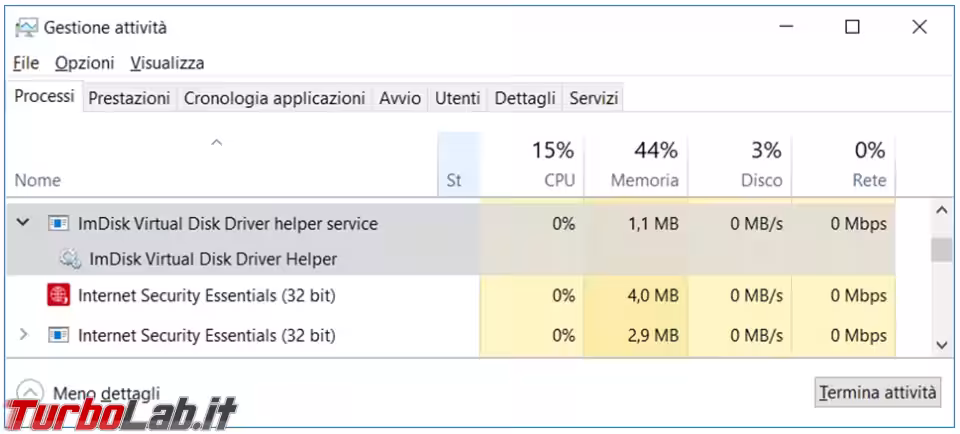This screenshot has width=960, height=434.
Task: Click the scrollbar up arrow in process list
Action: (942, 211)
